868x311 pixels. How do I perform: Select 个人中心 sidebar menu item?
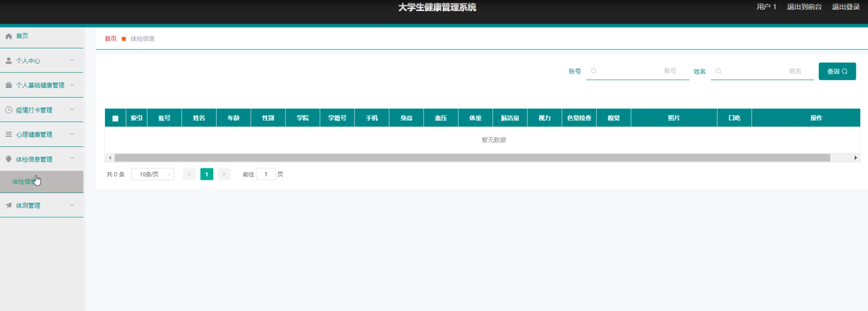pyautogui.click(x=42, y=60)
